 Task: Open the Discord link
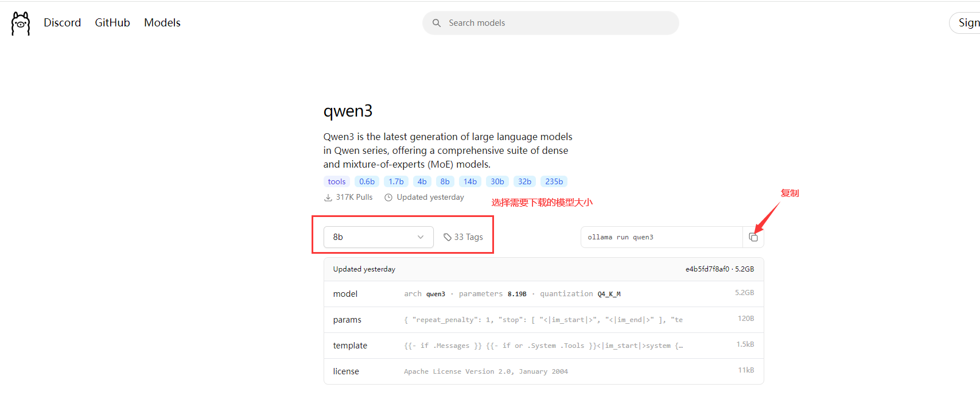tap(63, 22)
